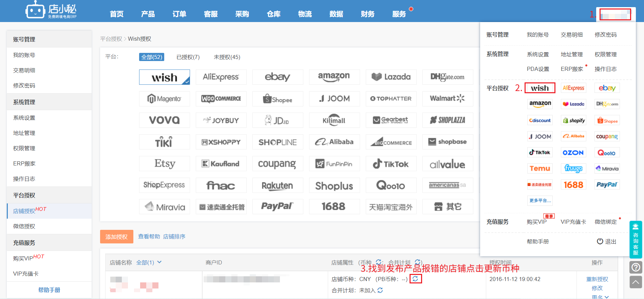Open the 产品 main menu
644x299 pixels.
click(x=148, y=14)
